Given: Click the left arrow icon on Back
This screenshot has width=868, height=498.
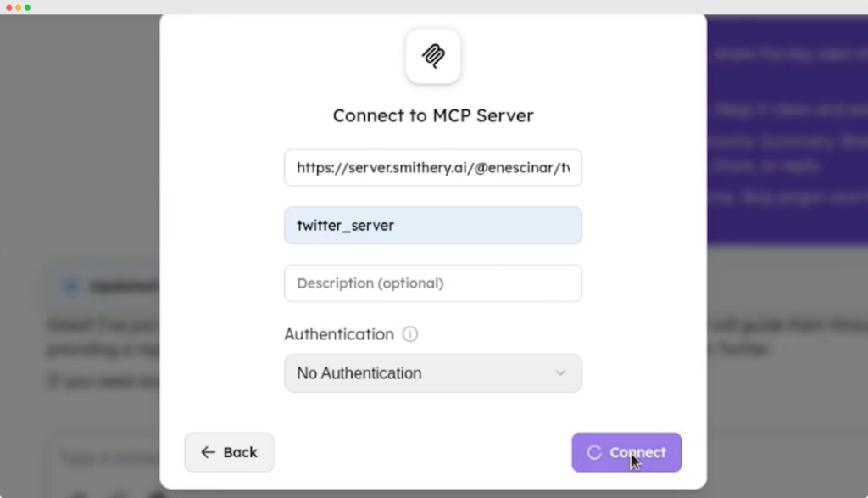Looking at the screenshot, I should [209, 452].
